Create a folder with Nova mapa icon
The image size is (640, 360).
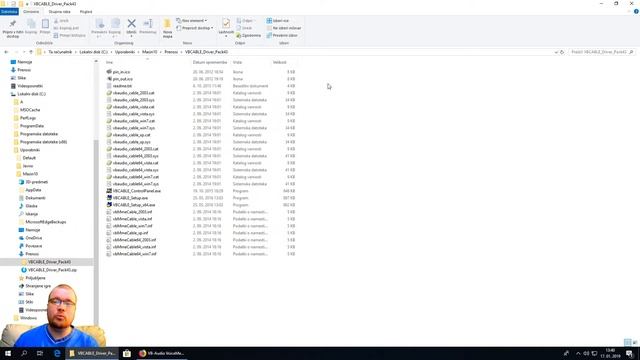pos(167,24)
